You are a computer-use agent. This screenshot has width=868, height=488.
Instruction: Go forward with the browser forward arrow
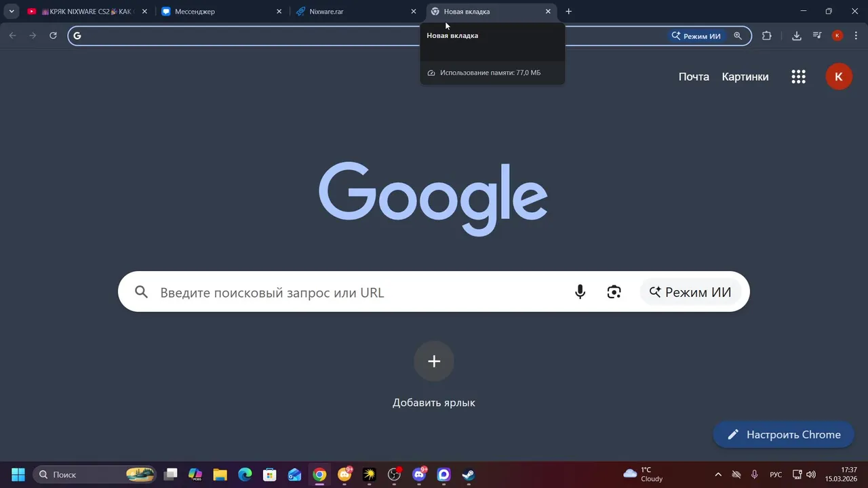pyautogui.click(x=33, y=35)
